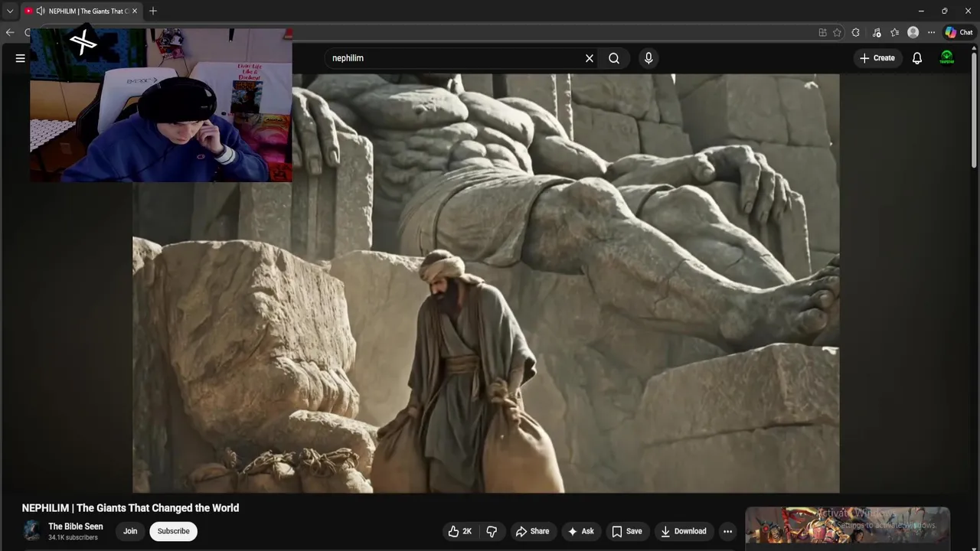Open the green YouTube account avatar
980x551 pixels.
pos(947,58)
